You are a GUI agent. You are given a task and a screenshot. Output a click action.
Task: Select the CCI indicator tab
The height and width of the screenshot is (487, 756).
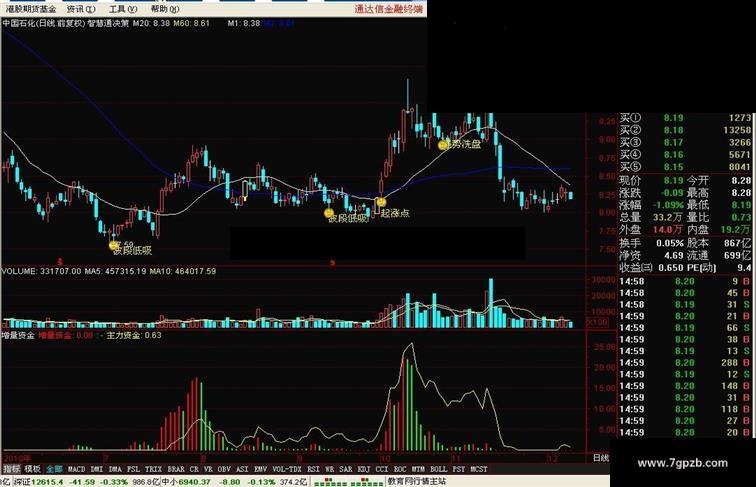[382, 469]
